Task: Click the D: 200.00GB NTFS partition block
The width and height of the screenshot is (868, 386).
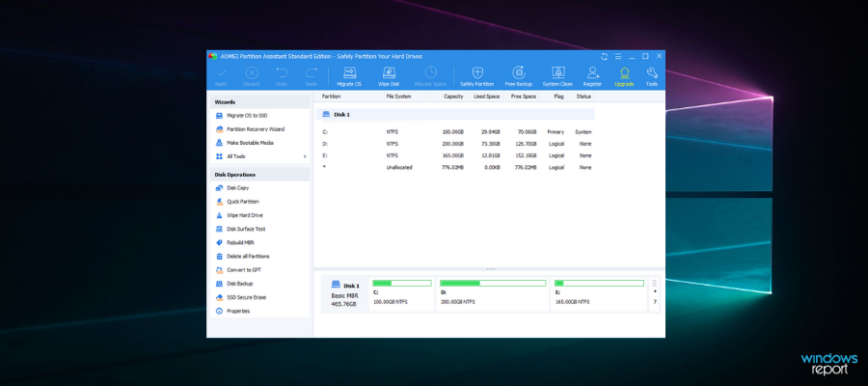Action: pos(493,293)
